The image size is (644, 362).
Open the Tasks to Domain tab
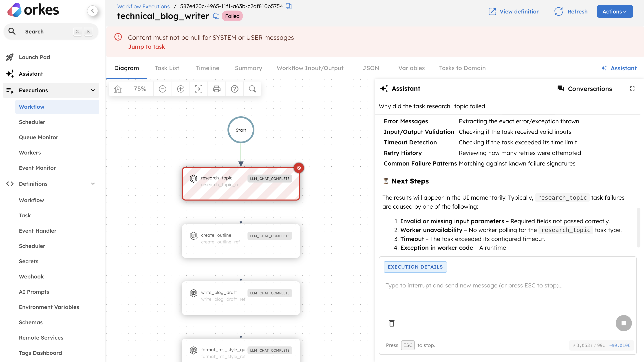462,68
